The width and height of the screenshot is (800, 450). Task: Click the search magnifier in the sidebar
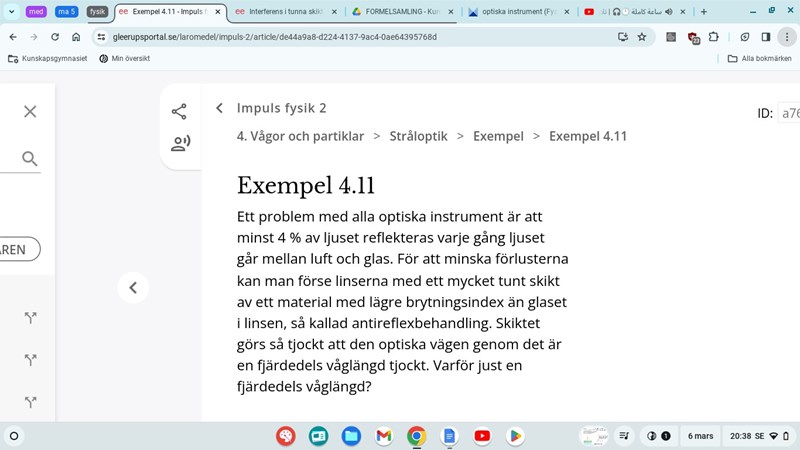click(30, 159)
